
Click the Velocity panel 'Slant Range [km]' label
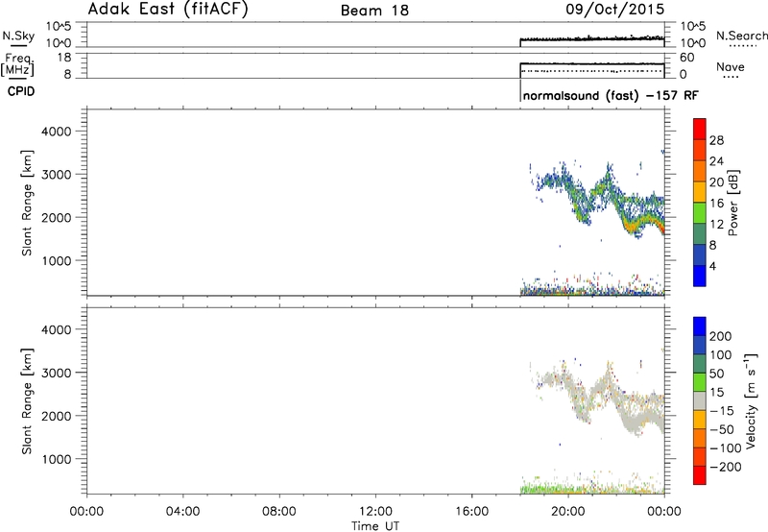click(27, 401)
